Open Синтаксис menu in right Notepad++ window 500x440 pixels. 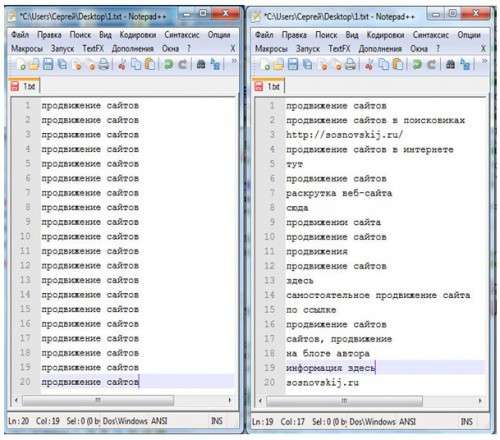coord(431,35)
